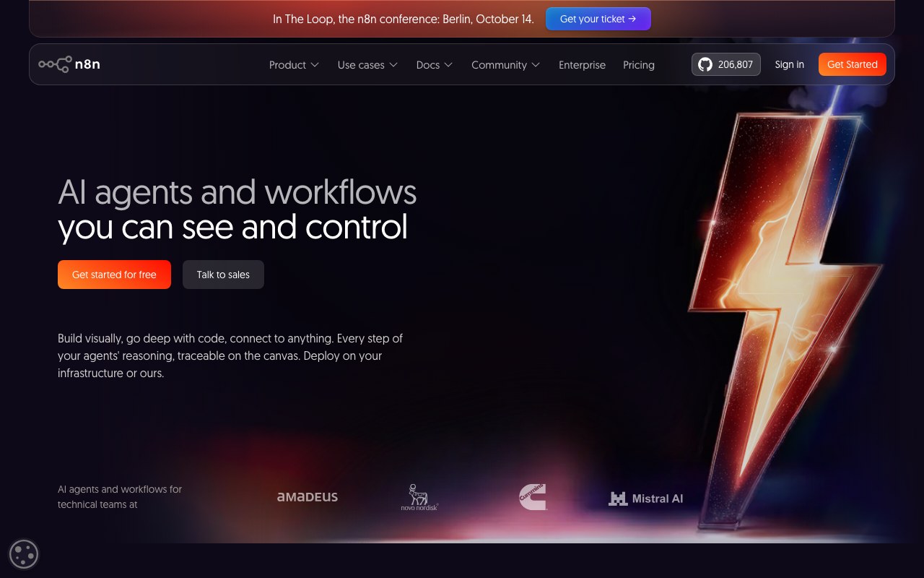Click 'Build visually, go deep with code' paragraph
The width and height of the screenshot is (924, 578).
coord(230,355)
